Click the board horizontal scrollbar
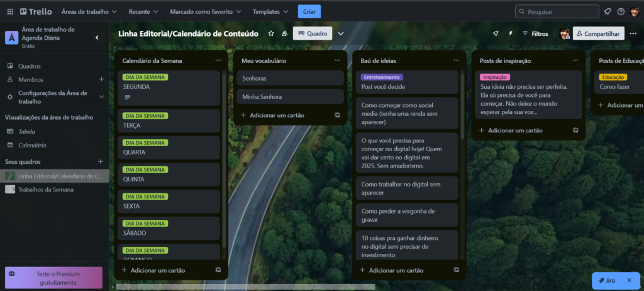 (245, 287)
